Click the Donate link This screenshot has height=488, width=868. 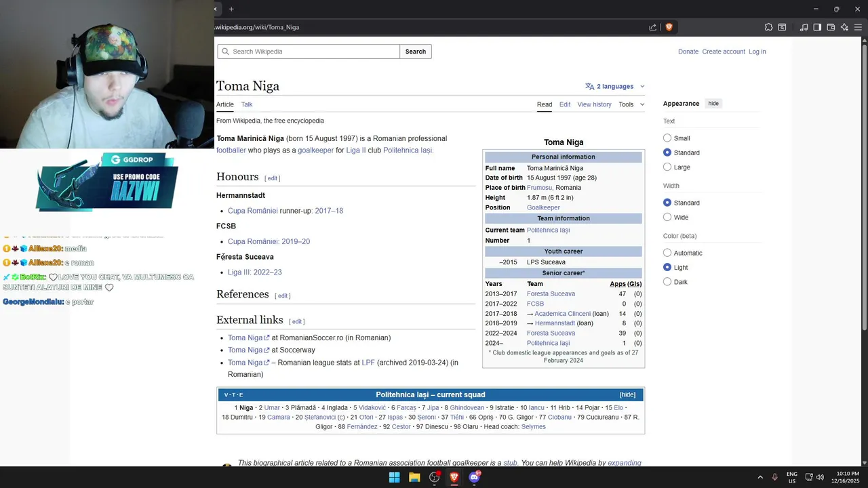point(688,52)
